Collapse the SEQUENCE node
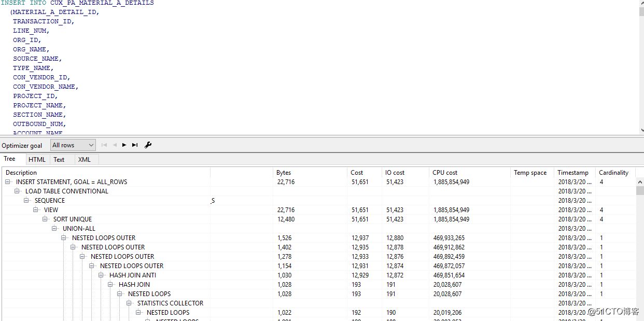The height and width of the screenshot is (321, 644). coord(26,201)
